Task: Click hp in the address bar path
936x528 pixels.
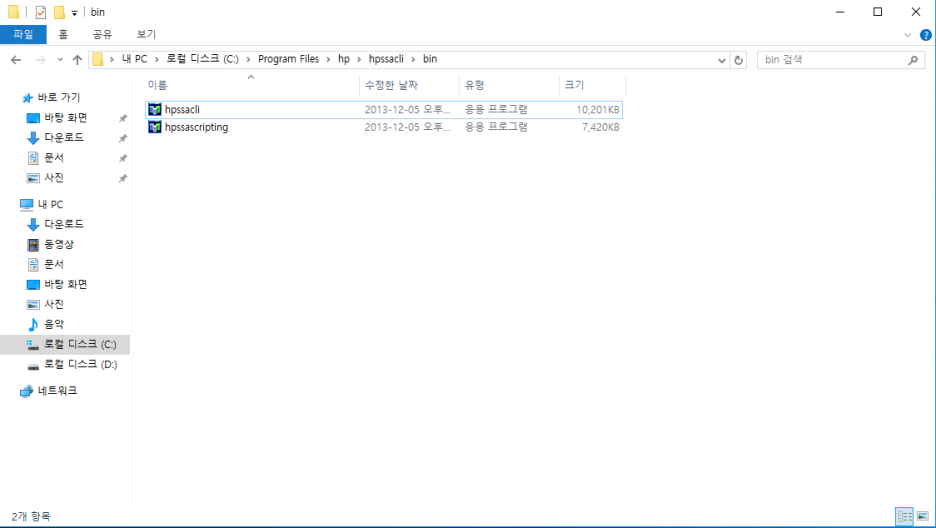Action: pos(344,59)
